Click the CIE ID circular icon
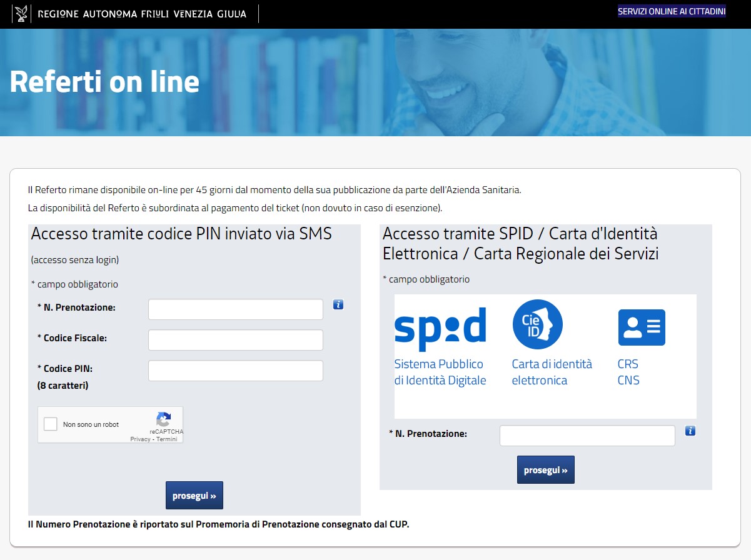751x560 pixels. click(x=537, y=324)
